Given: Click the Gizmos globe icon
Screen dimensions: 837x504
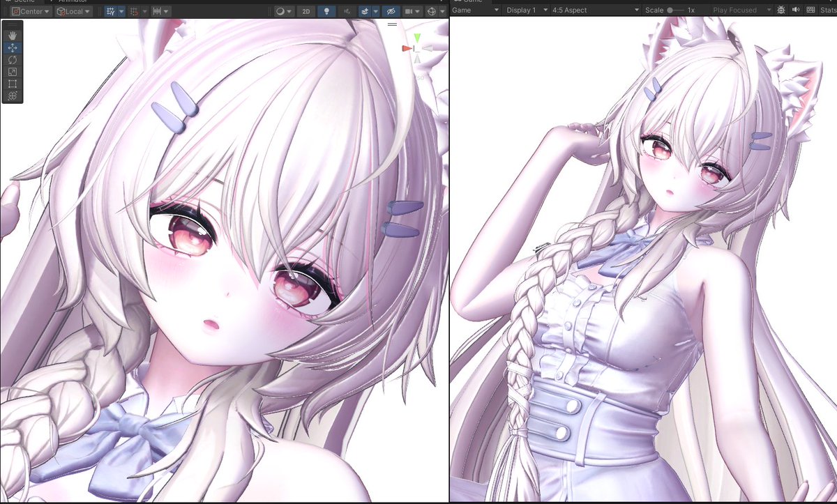Looking at the screenshot, I should [432, 11].
